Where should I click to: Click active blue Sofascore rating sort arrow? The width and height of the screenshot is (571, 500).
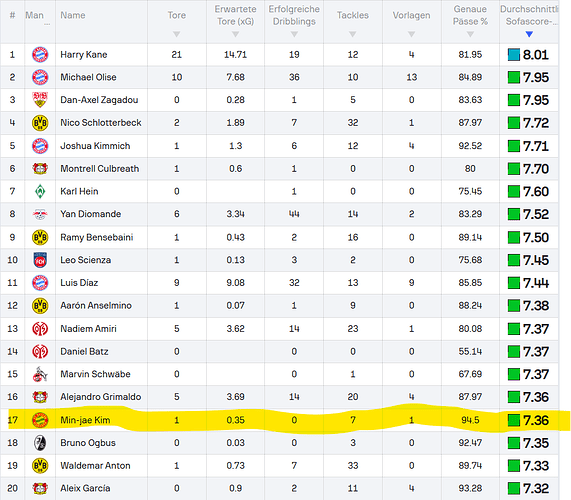pos(529,34)
